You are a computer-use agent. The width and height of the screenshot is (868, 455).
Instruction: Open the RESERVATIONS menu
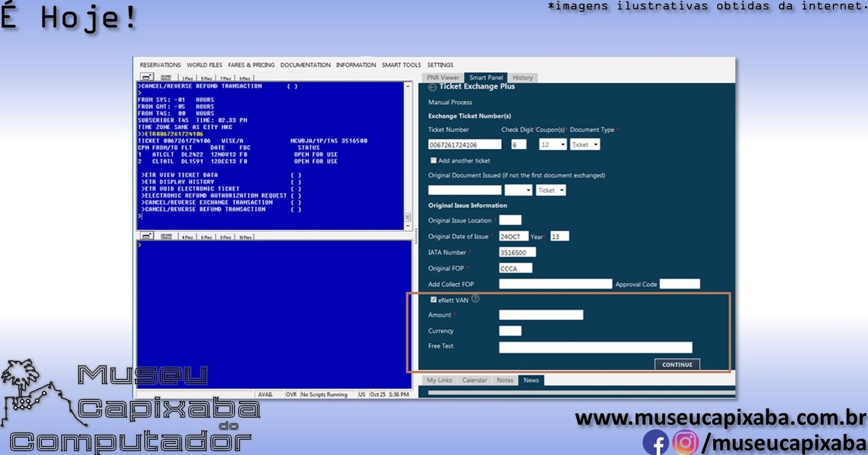[160, 65]
